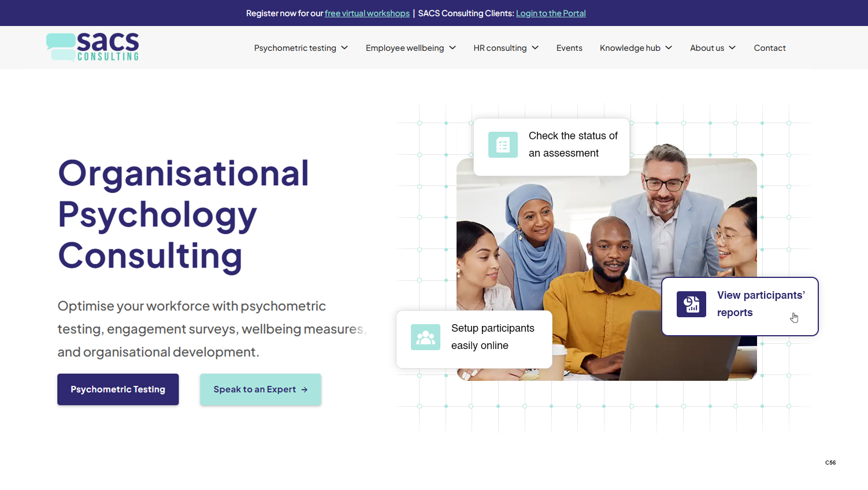Click the Speak to an Expert button

point(261,389)
